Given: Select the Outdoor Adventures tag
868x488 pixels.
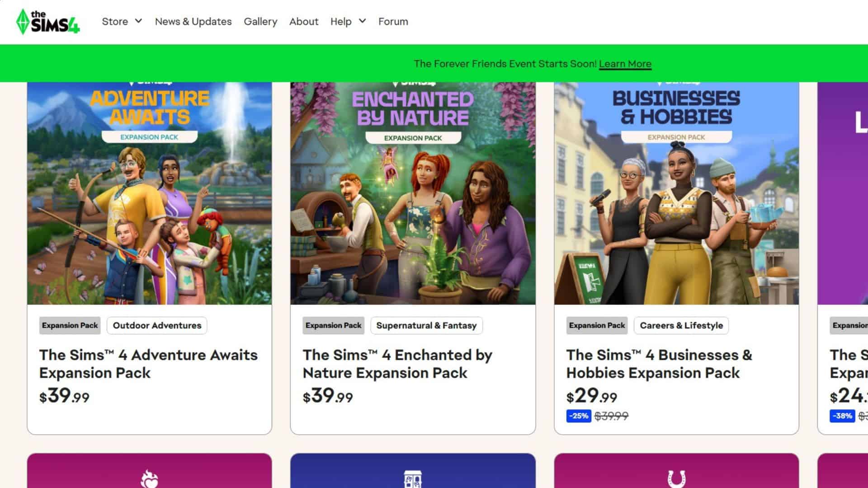Looking at the screenshot, I should pyautogui.click(x=157, y=325).
